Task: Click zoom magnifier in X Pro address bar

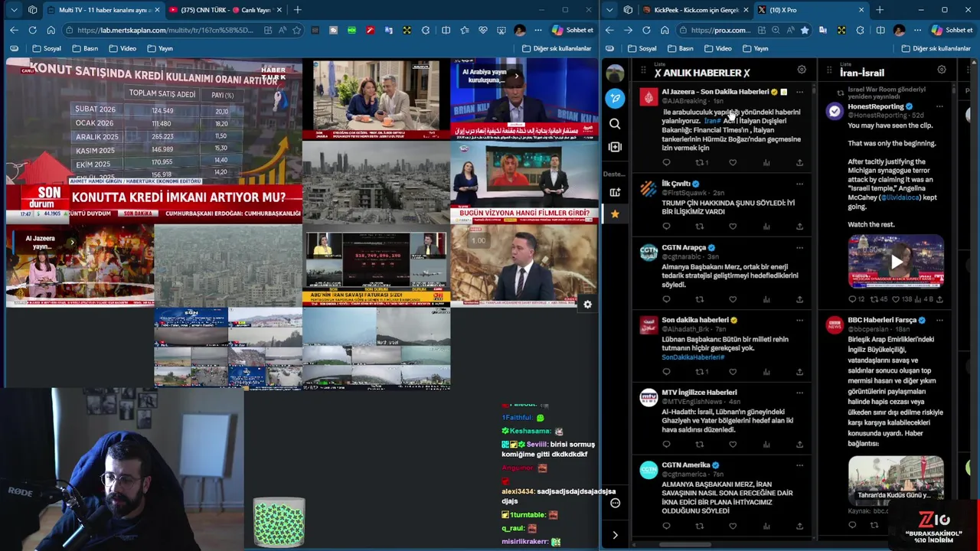Action: (x=776, y=30)
